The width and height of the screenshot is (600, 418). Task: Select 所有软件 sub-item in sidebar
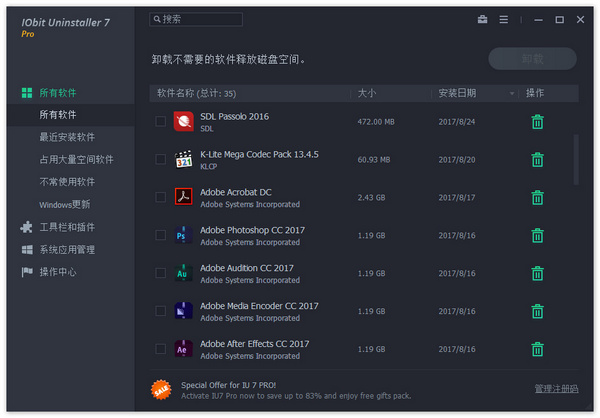[x=70, y=115]
